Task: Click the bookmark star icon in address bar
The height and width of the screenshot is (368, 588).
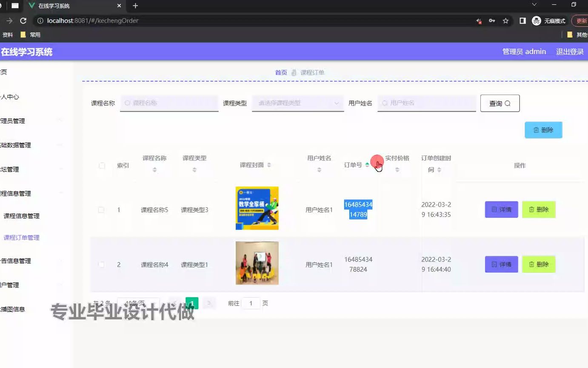Action: click(505, 20)
